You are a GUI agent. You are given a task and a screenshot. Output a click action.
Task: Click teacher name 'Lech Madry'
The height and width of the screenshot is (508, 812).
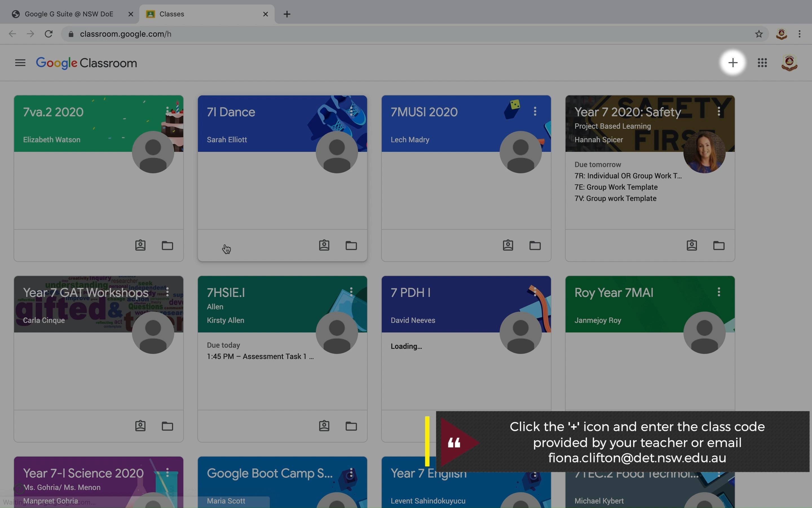pos(410,140)
